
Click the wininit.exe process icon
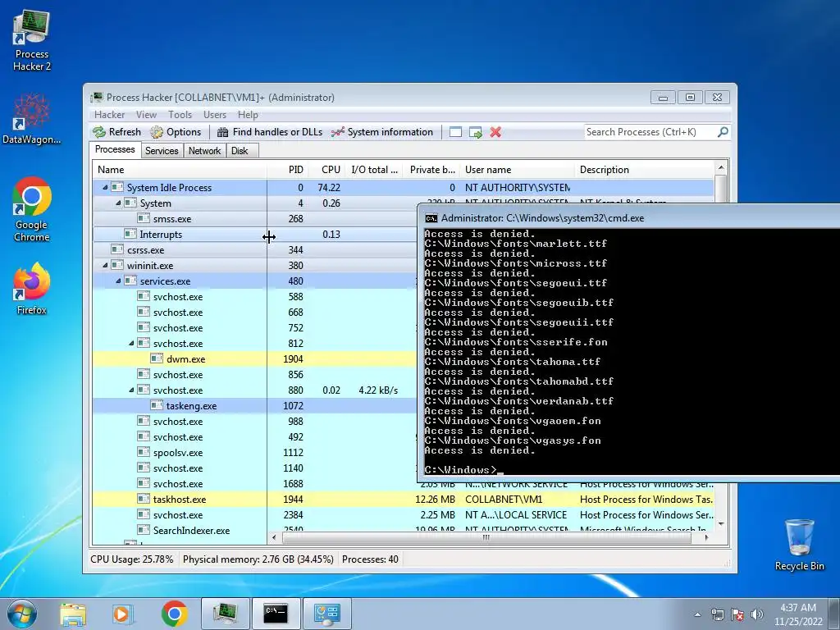click(117, 265)
